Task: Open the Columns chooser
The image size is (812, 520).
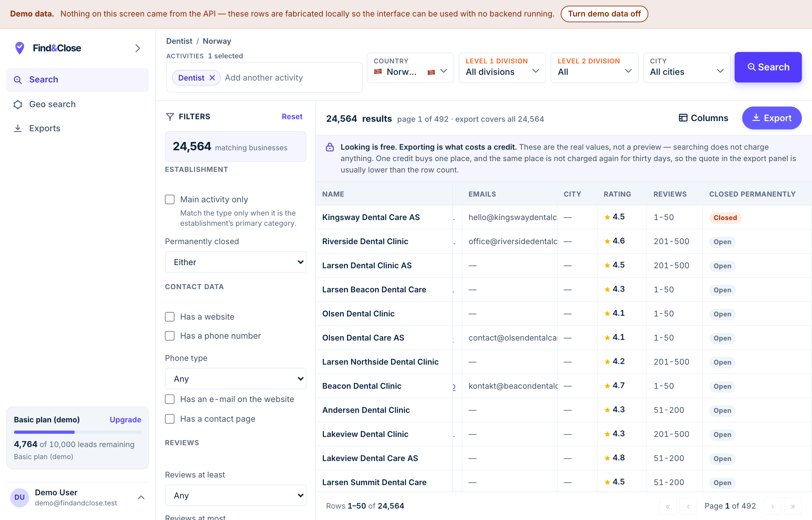Action: 703,118
